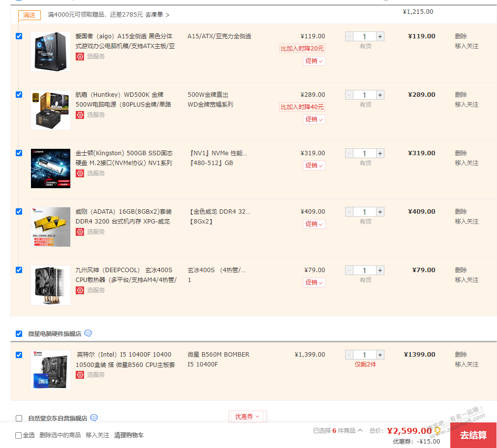The width and height of the screenshot is (497, 448).
Task: Open the 优惠券 coupon dropdown
Action: click(247, 417)
